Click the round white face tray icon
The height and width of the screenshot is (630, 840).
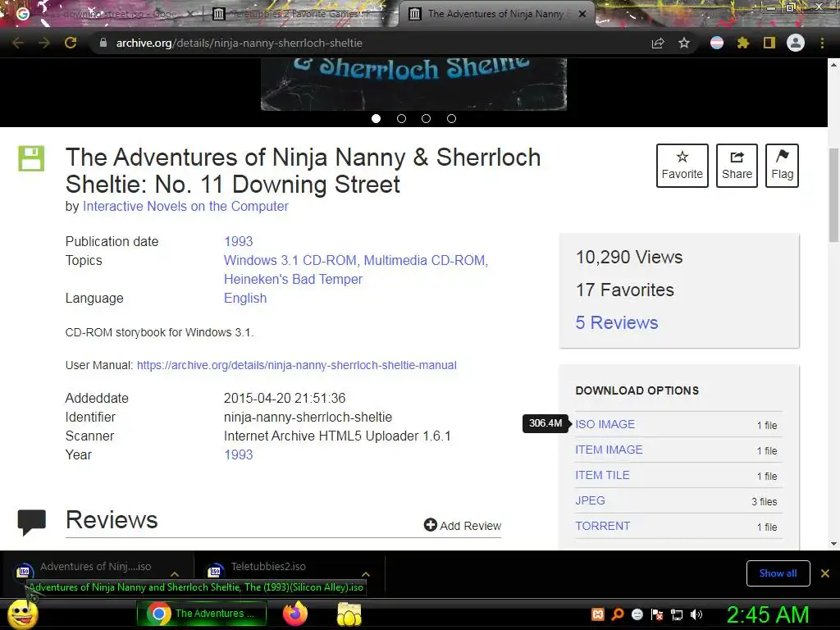(x=637, y=614)
